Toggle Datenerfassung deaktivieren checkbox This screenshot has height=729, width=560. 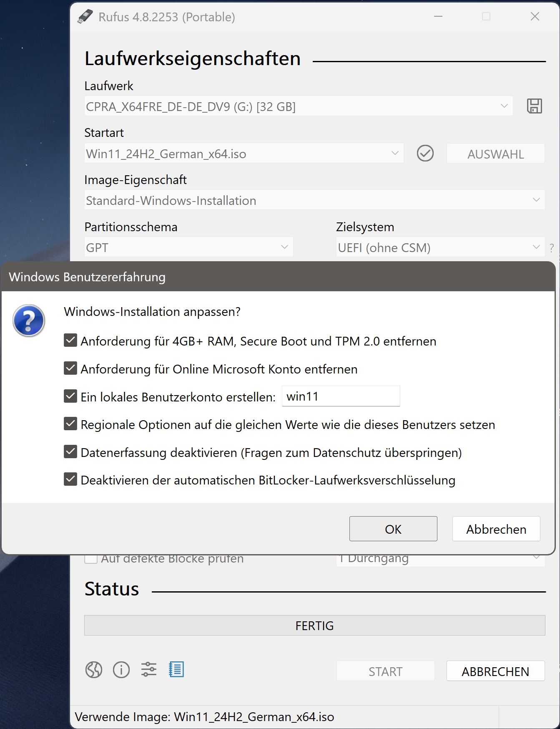point(70,452)
